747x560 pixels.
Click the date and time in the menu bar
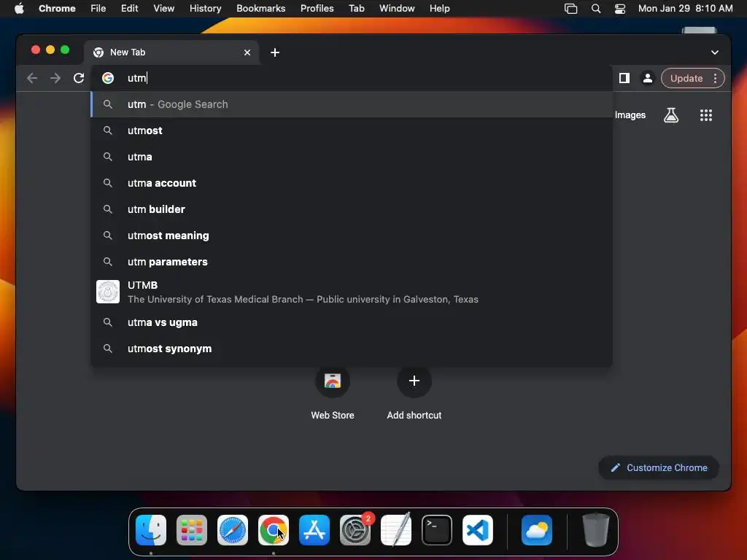685,9
